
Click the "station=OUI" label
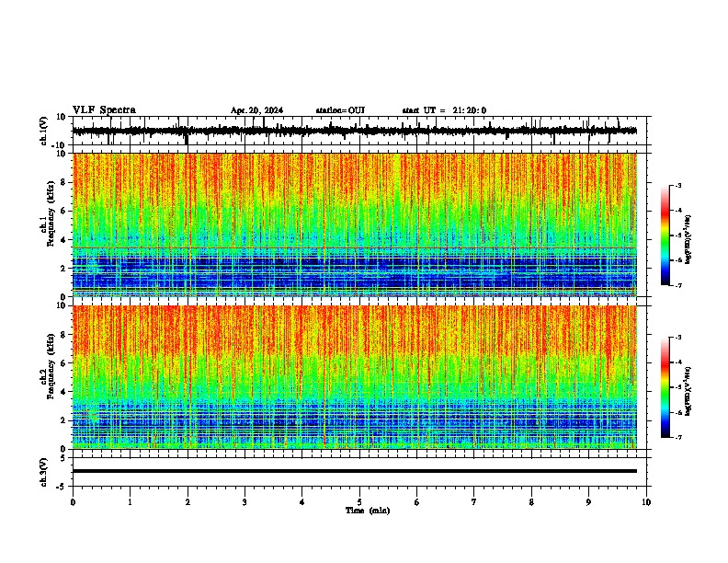(x=340, y=110)
